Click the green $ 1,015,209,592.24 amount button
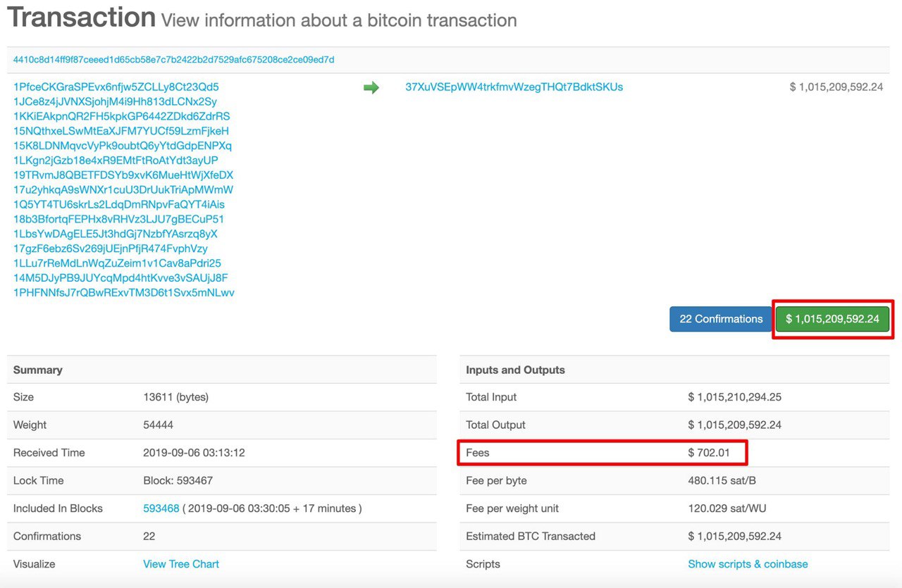 click(x=832, y=319)
